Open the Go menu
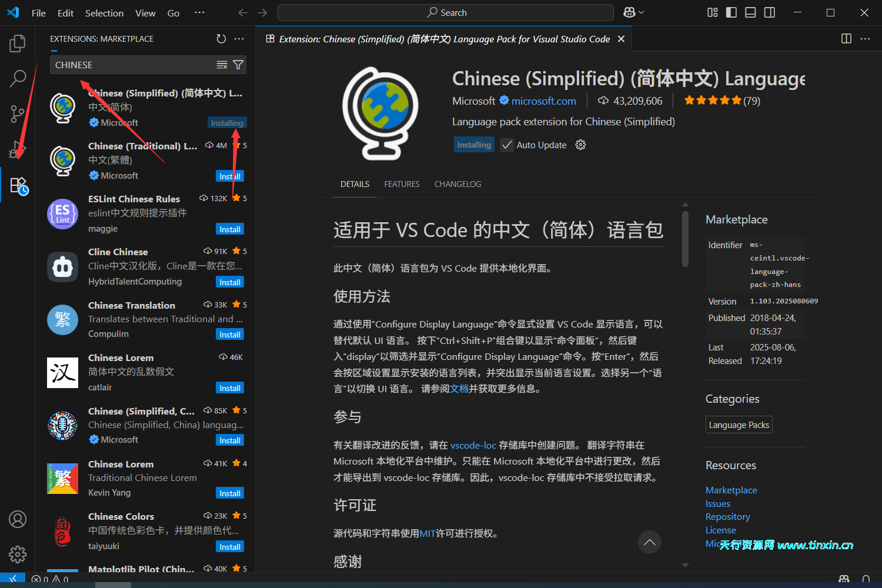This screenshot has height=588, width=882. tap(173, 13)
